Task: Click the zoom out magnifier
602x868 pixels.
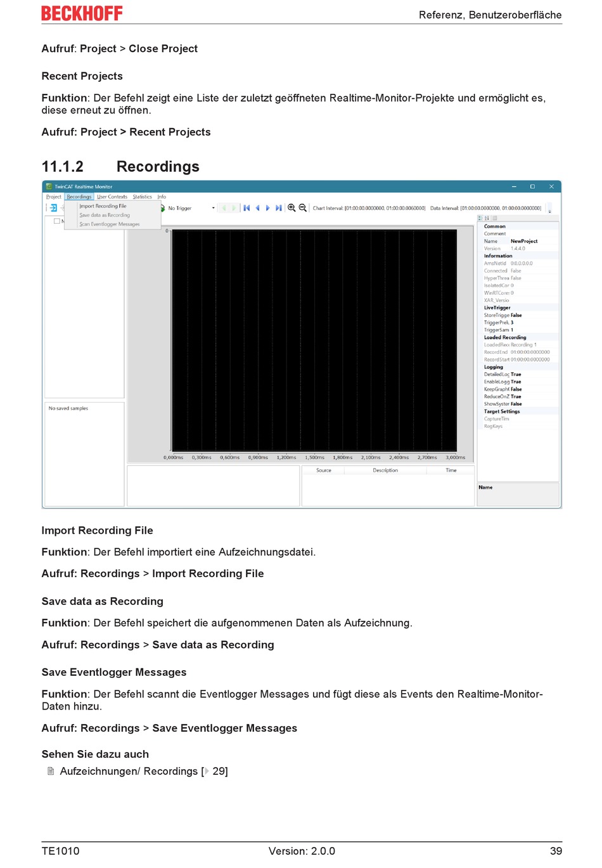Action: 303,208
